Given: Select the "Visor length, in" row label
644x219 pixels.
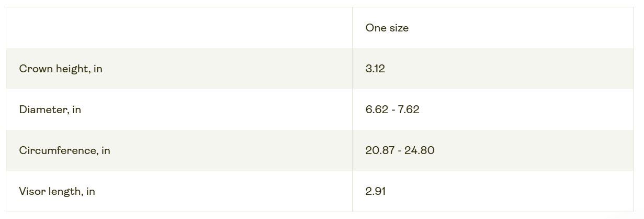Looking at the screenshot, I should pyautogui.click(x=57, y=191).
